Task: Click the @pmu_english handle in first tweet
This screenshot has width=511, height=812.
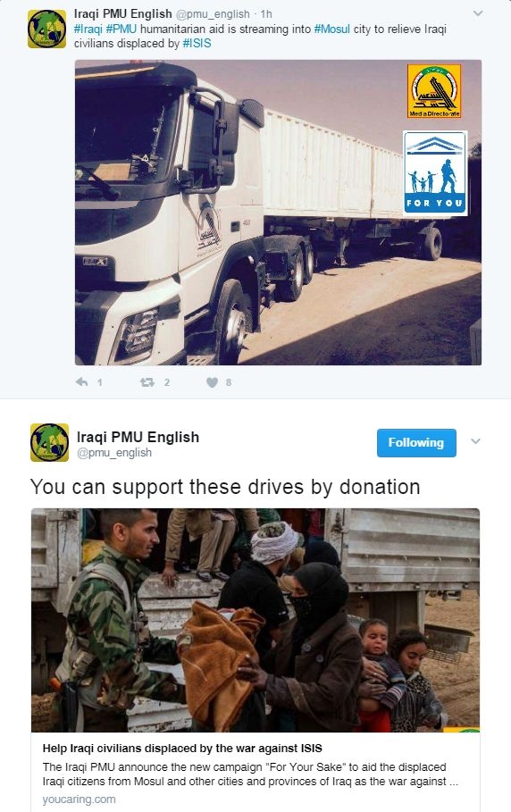Action: coord(213,14)
